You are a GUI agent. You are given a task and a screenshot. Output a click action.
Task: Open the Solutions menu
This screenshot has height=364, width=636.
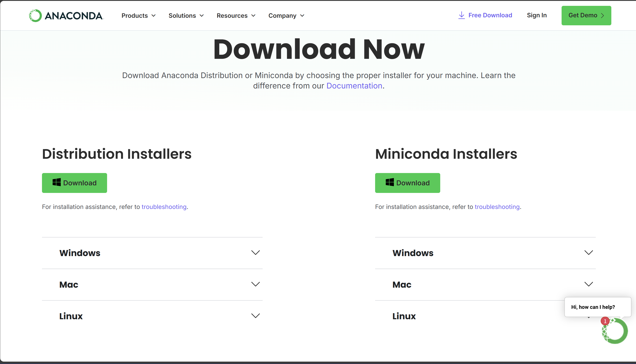click(x=186, y=16)
